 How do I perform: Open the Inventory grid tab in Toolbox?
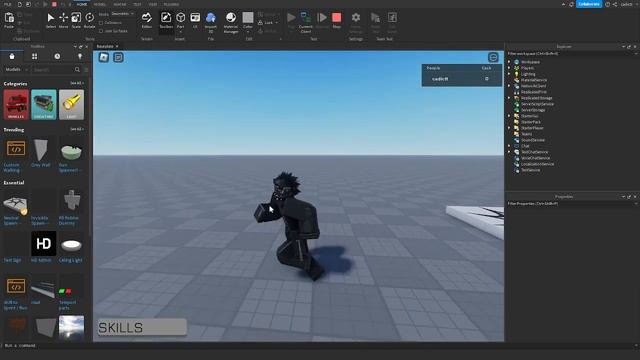pyautogui.click(x=35, y=56)
